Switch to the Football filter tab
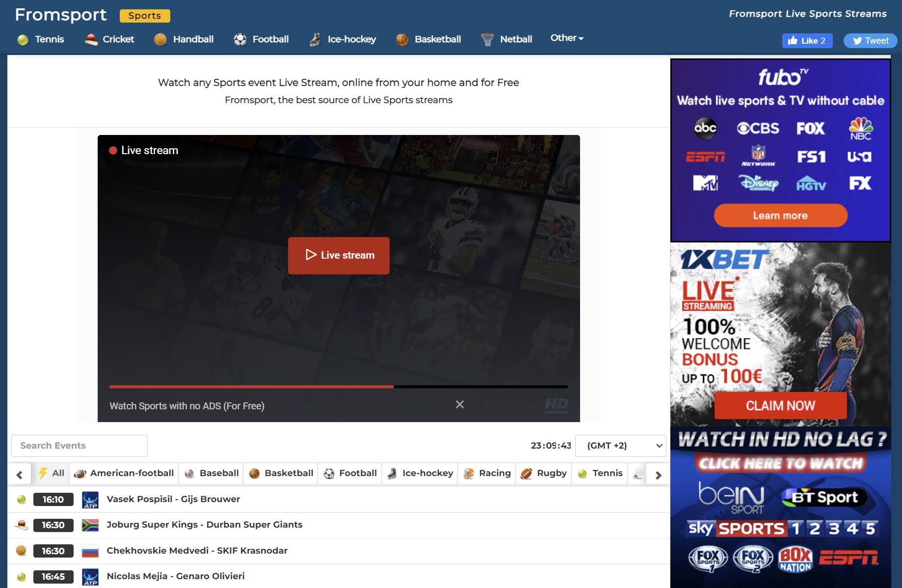 (x=349, y=473)
